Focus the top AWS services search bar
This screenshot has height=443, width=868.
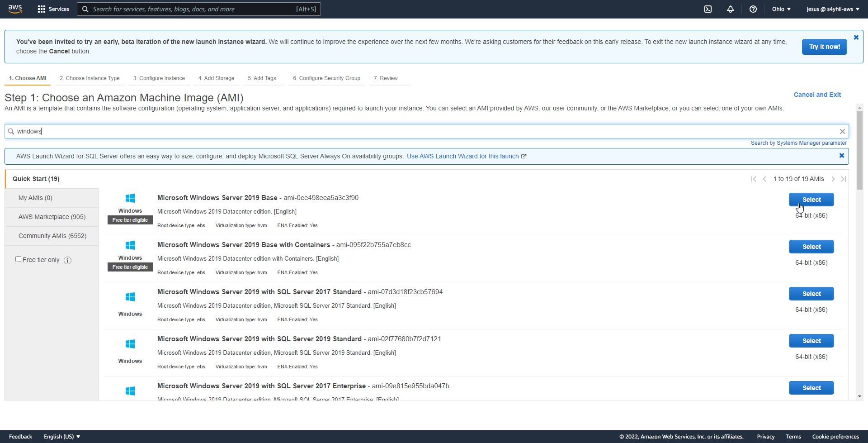tap(199, 9)
